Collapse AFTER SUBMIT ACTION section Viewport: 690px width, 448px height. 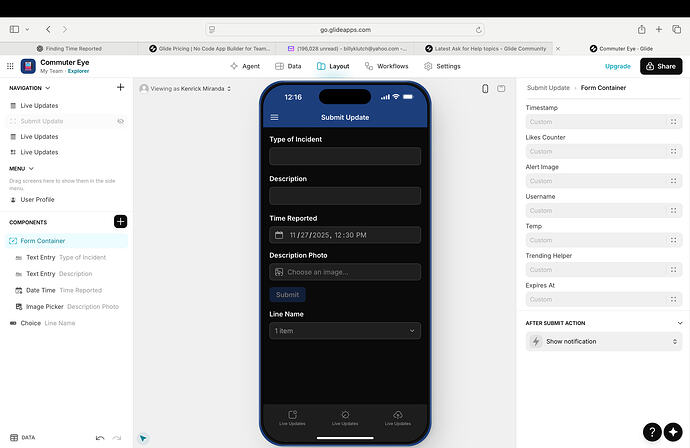[680, 323]
